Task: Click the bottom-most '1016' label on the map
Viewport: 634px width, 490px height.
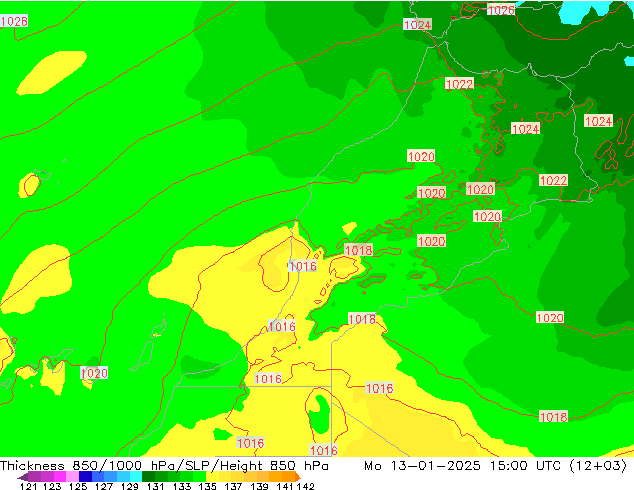Action: tap(323, 450)
